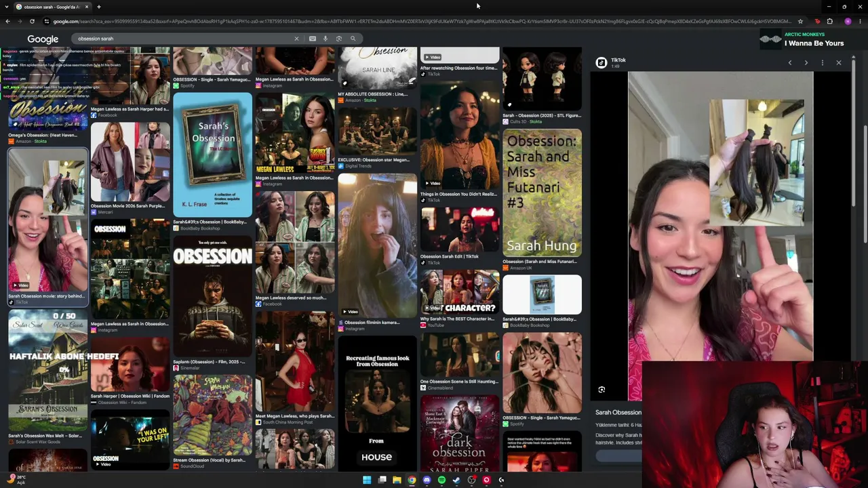Show the next image in the preview panel
Screen dimensions: 868x488
coord(806,63)
